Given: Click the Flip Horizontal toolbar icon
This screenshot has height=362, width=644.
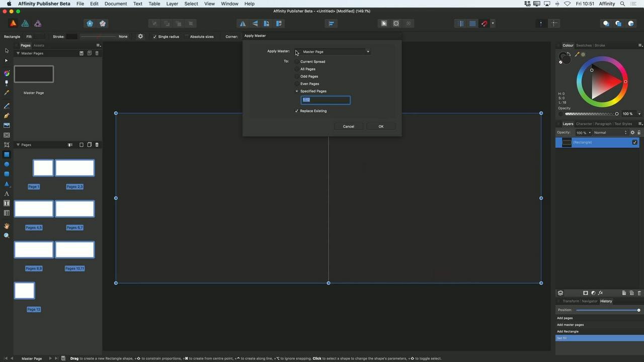Looking at the screenshot, I should tap(243, 23).
